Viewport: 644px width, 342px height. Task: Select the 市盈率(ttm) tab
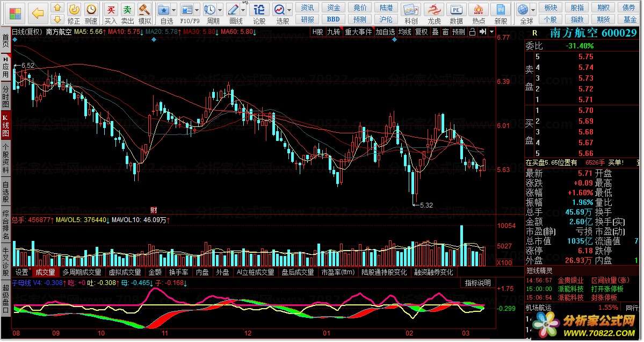338,272
